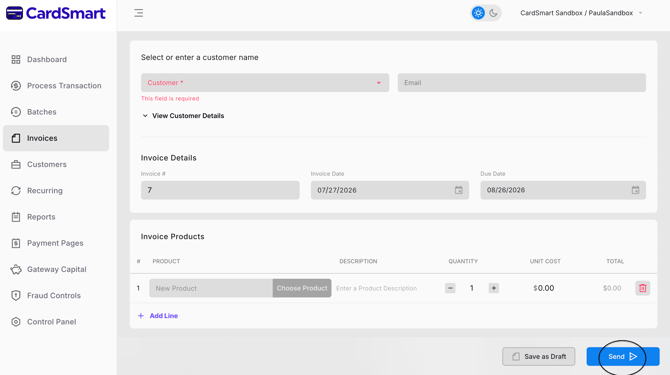
Task: Click the Recurring cycle icon
Action: coord(16,190)
